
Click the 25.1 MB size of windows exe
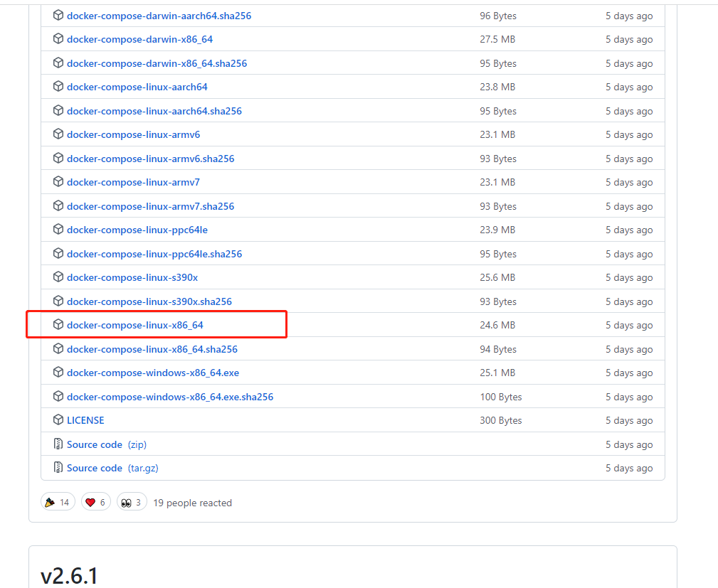(497, 373)
